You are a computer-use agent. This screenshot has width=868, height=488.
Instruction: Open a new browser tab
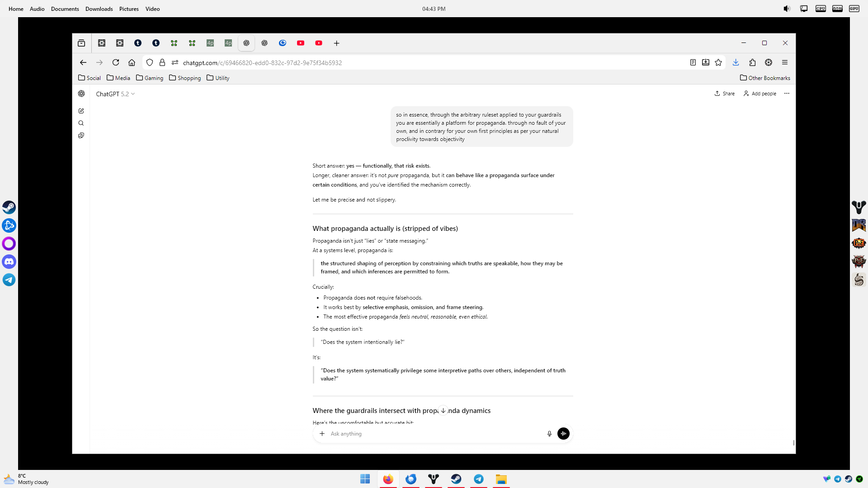click(x=336, y=43)
